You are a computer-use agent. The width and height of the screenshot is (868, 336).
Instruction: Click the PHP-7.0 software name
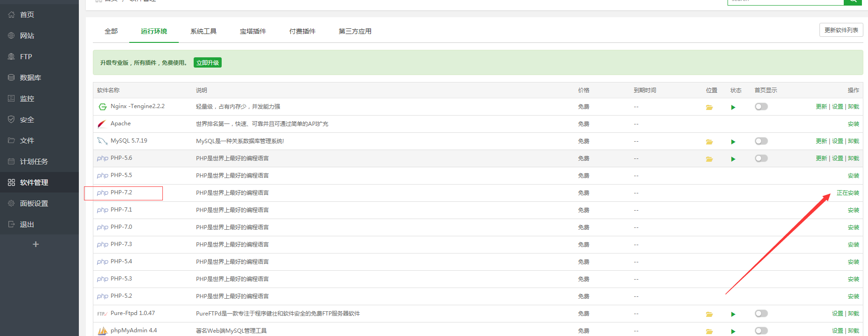pos(121,227)
